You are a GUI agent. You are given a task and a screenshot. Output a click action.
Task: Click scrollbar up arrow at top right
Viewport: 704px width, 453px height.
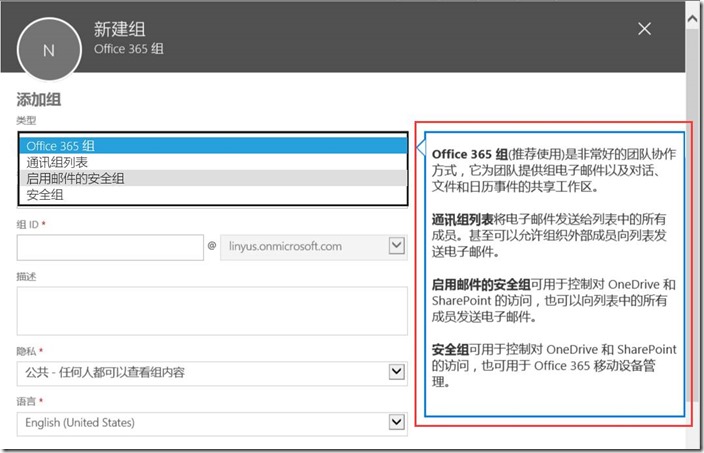tap(693, 19)
